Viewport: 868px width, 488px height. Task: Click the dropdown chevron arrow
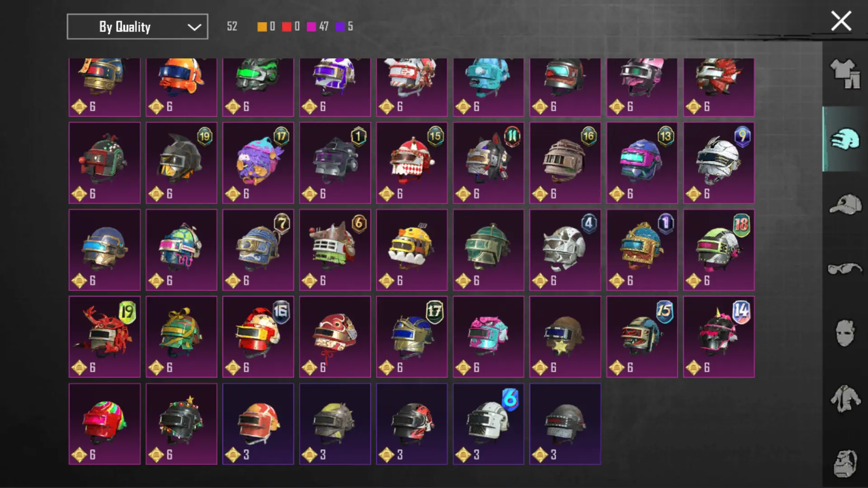(194, 27)
